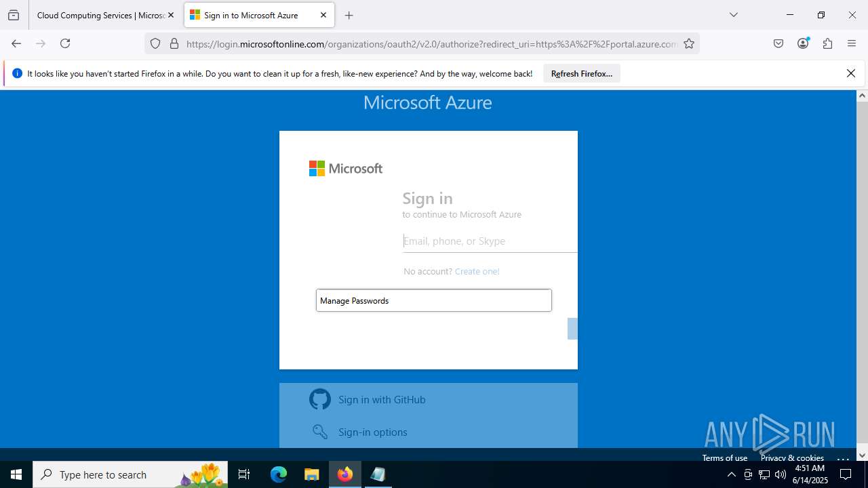Open the Save to Pocket icon
This screenshot has width=868, height=488.
click(x=778, y=43)
